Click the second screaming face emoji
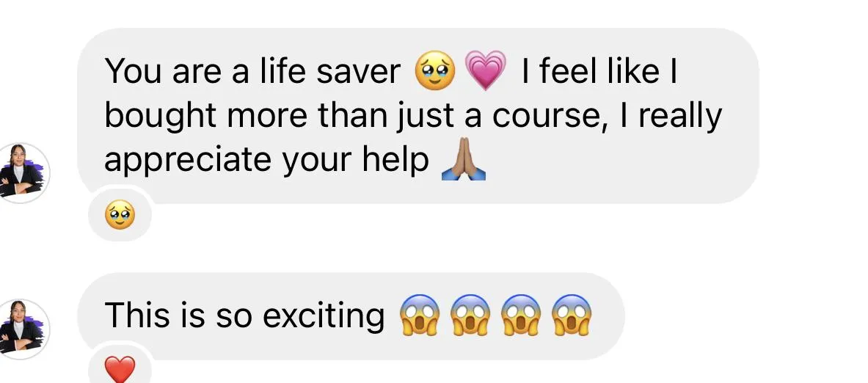 pyautogui.click(x=470, y=315)
